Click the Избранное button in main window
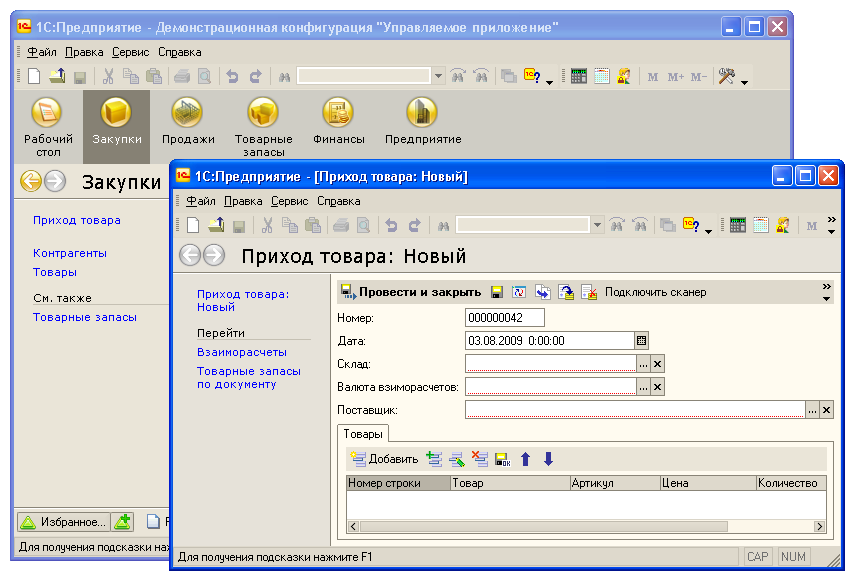This screenshot has height=581, width=855. pos(64,522)
